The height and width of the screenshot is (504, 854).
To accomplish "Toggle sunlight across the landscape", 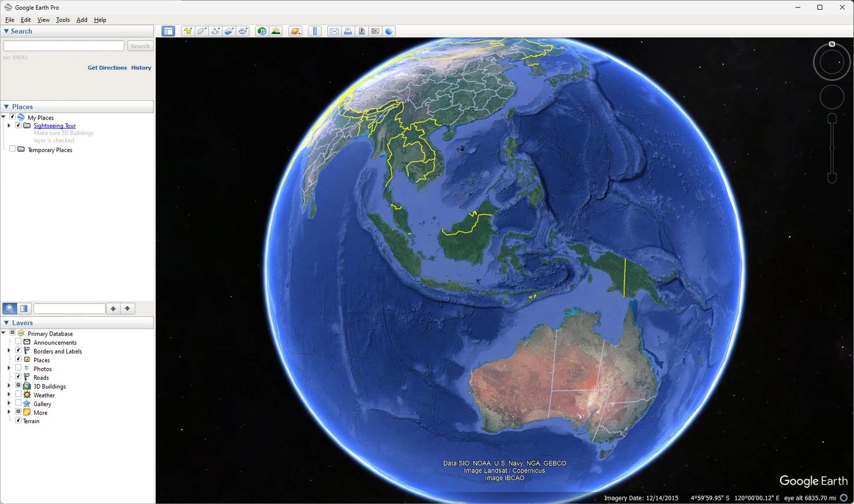I will pyautogui.click(x=276, y=31).
